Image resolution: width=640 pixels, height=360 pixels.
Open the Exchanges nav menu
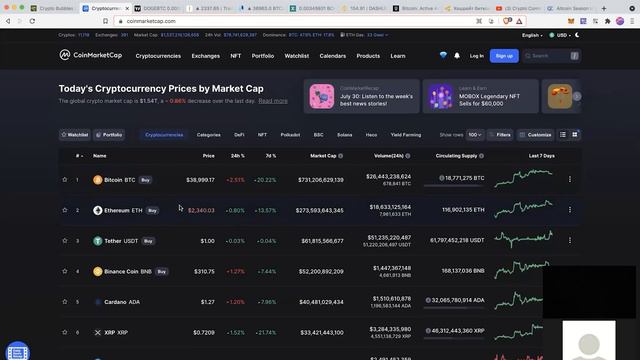206,56
